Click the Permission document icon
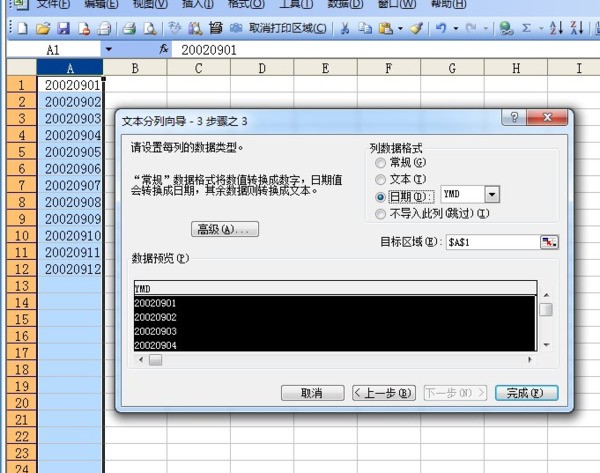This screenshot has width=600, height=473. pyautogui.click(x=84, y=28)
